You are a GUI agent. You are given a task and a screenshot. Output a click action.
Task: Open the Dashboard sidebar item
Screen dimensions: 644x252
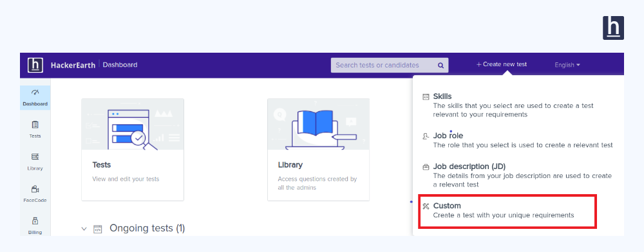pyautogui.click(x=35, y=98)
